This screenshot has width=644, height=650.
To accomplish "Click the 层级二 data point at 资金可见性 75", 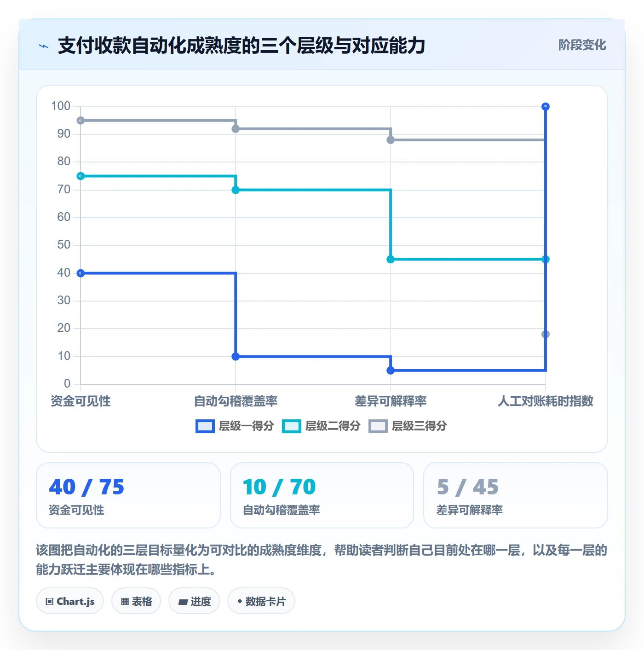I will pos(80,176).
